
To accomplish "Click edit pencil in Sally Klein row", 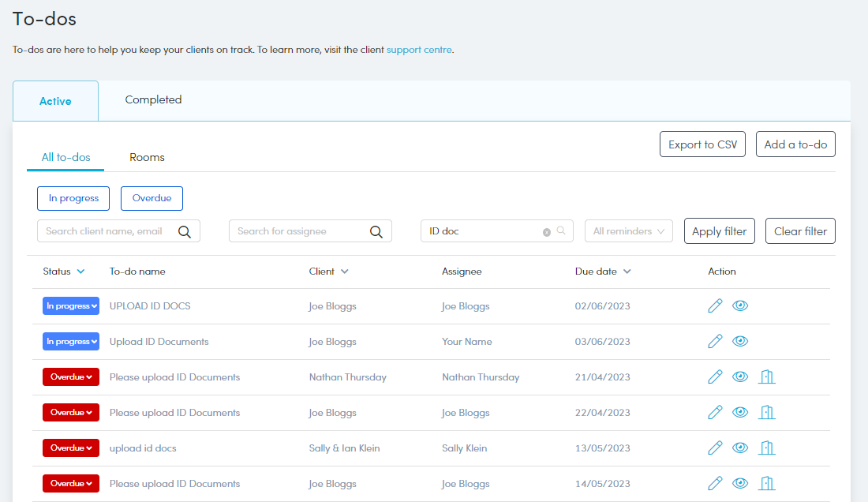I will 715,448.
